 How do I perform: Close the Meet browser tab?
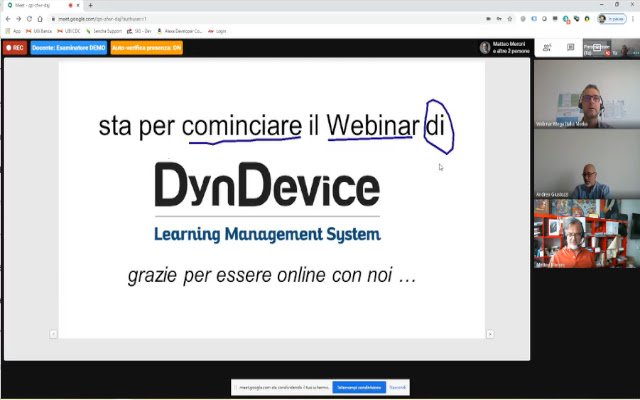(x=78, y=5)
